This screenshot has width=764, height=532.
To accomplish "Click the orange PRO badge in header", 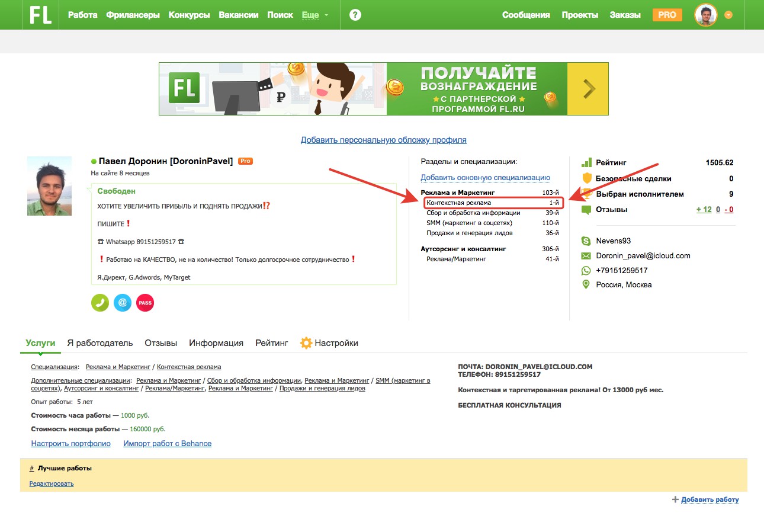I will [x=667, y=15].
